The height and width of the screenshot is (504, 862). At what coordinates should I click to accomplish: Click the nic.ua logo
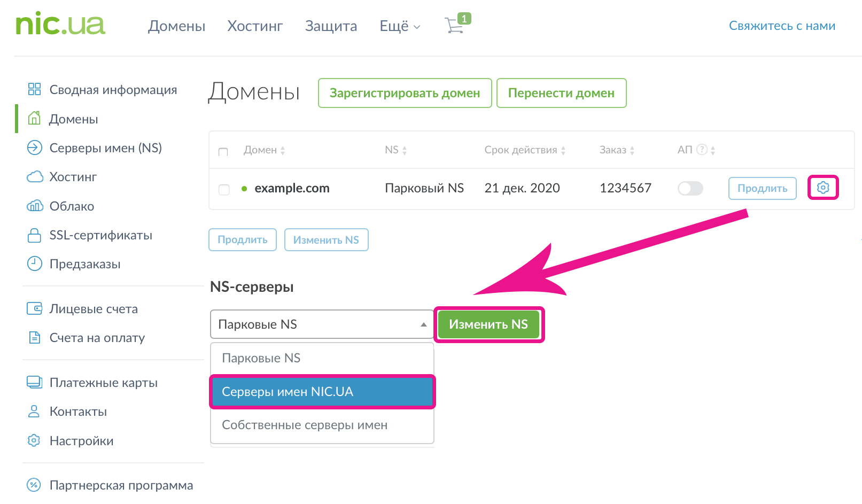[60, 25]
